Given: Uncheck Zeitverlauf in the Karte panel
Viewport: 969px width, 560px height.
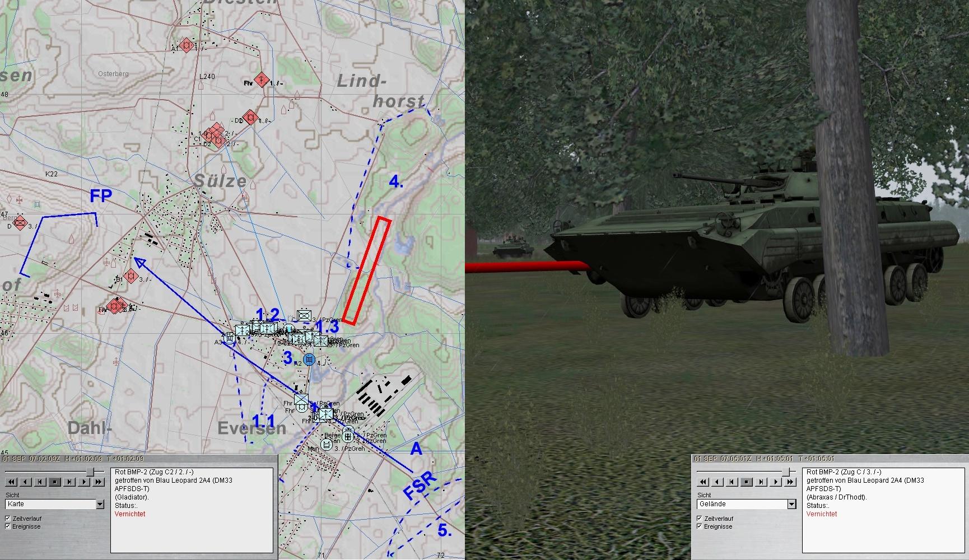Looking at the screenshot, I should [x=8, y=519].
